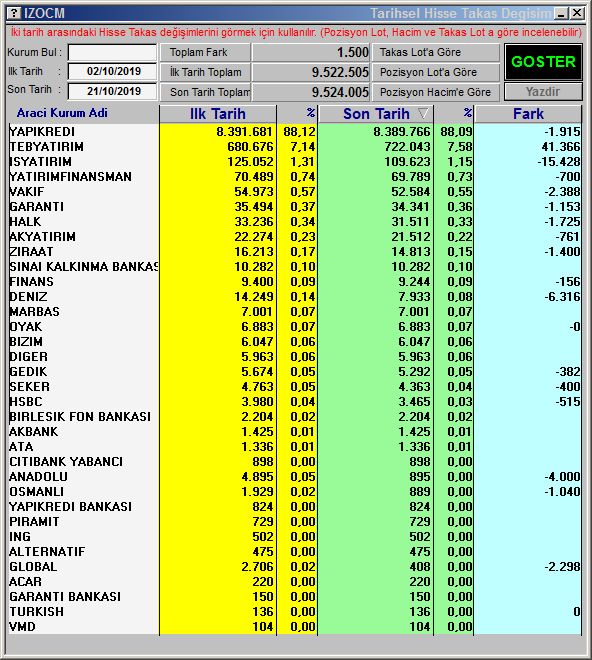The height and width of the screenshot is (660, 592).
Task: Sort by Ilk Tarih column header
Action: point(218,114)
